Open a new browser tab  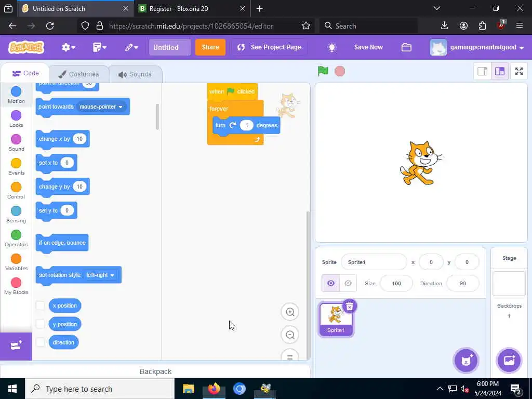(260, 8)
